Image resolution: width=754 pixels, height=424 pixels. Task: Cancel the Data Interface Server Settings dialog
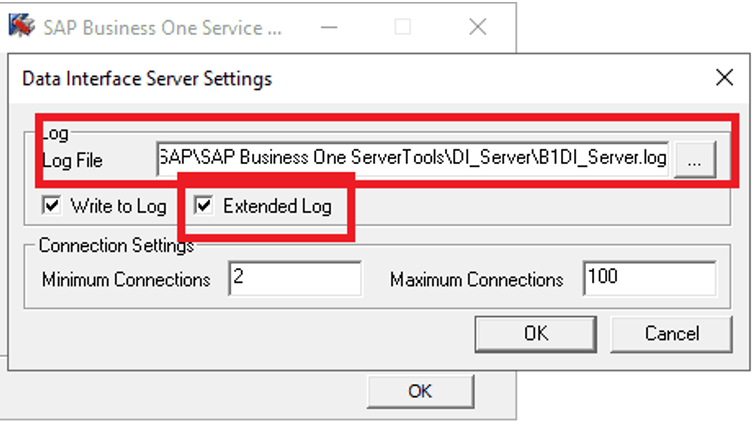point(672,334)
